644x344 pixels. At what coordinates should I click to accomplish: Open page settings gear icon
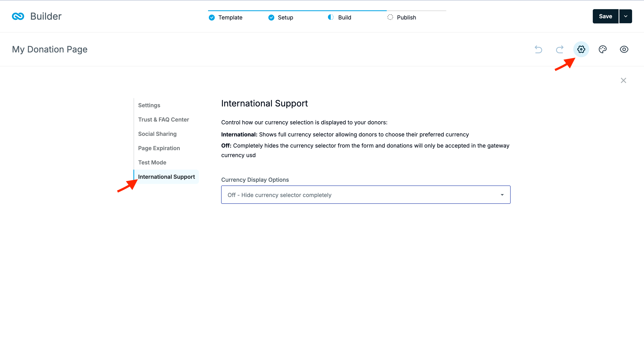tap(581, 49)
